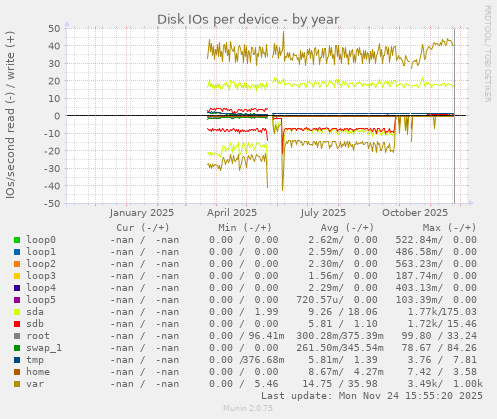The image size is (497, 419).
Task: Click swap_1 max value '78.67 / 84.26'
Action: click(439, 348)
